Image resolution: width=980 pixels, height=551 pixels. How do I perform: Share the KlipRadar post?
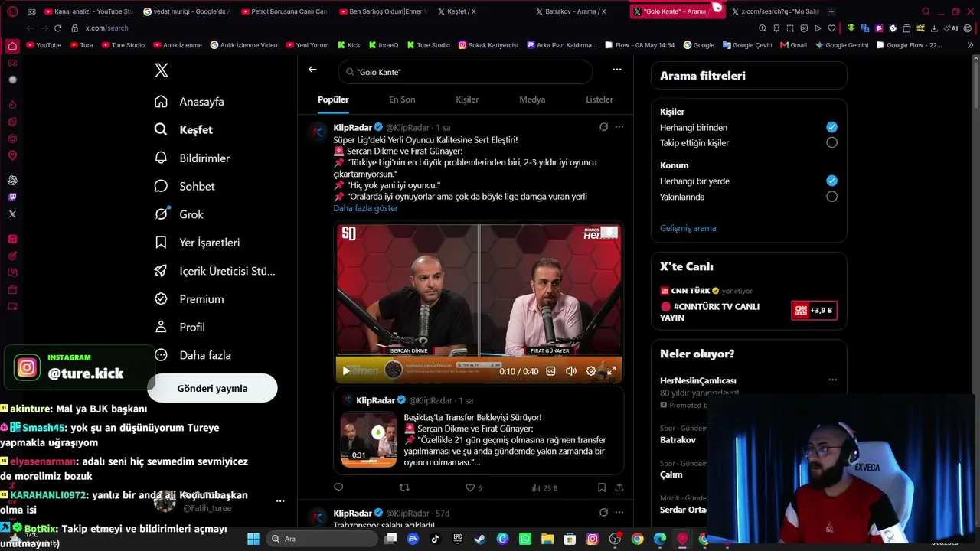pos(619,487)
